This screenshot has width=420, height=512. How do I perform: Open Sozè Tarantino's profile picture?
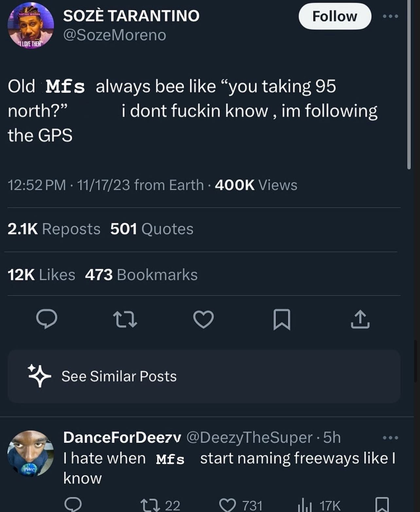coord(31,26)
